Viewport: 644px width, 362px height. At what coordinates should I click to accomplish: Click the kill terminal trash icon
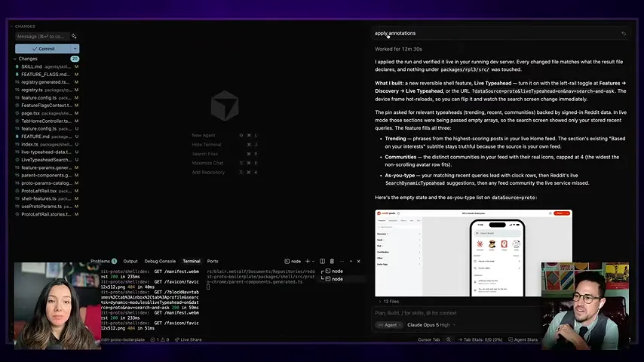(332, 262)
